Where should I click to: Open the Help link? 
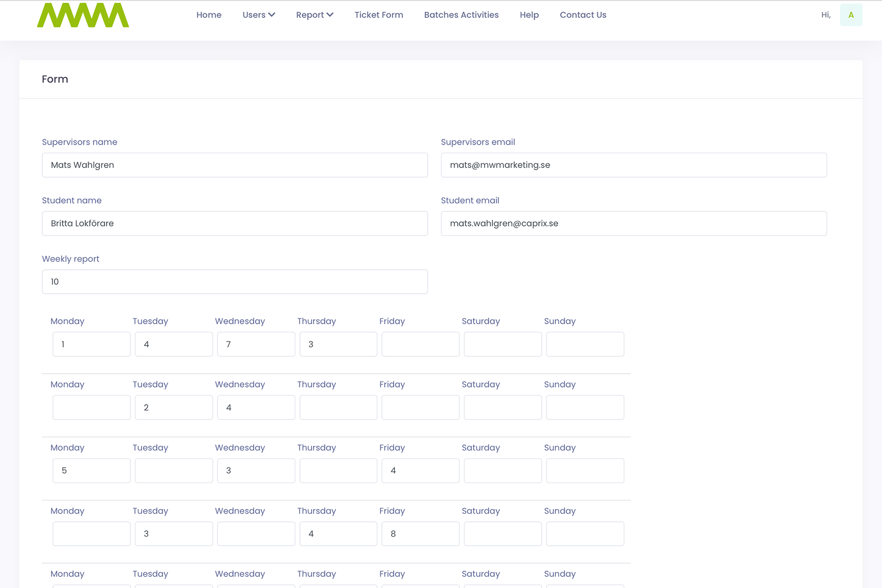pos(529,15)
